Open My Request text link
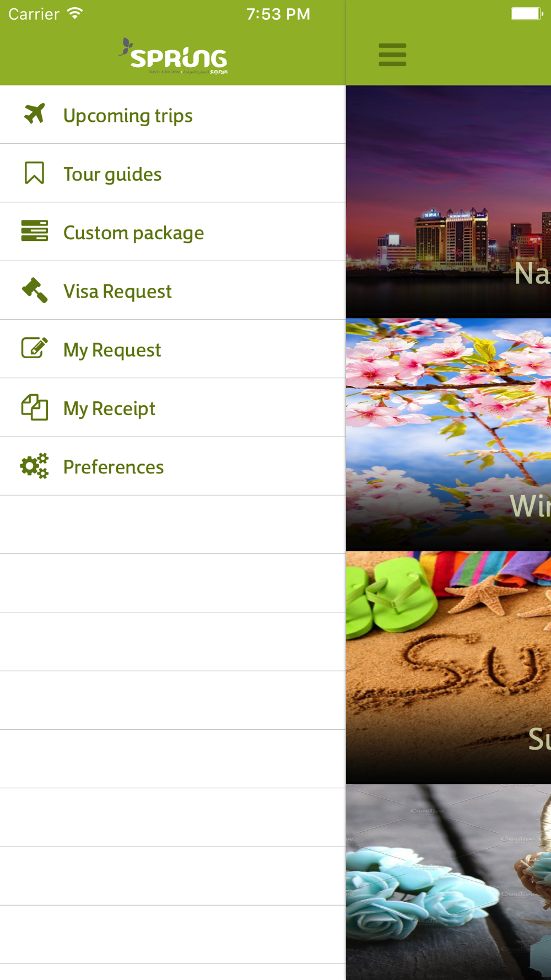The image size is (551, 980). 112,350
